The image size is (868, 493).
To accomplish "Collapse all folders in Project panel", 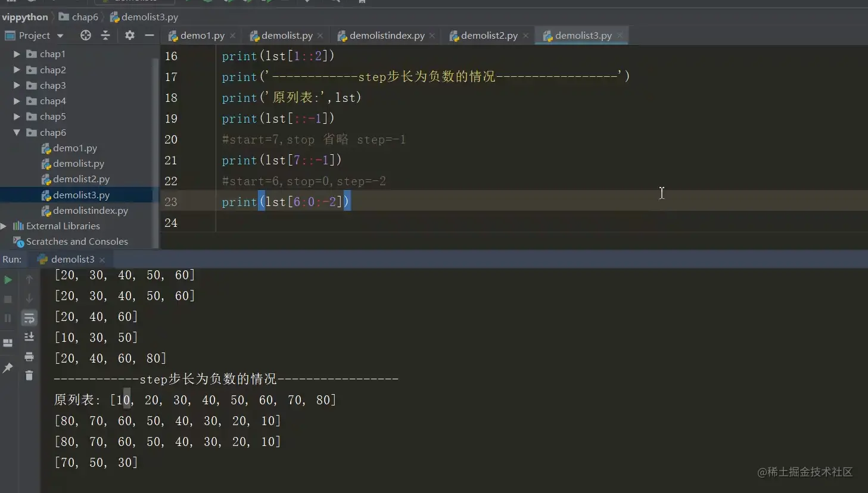I will point(105,36).
